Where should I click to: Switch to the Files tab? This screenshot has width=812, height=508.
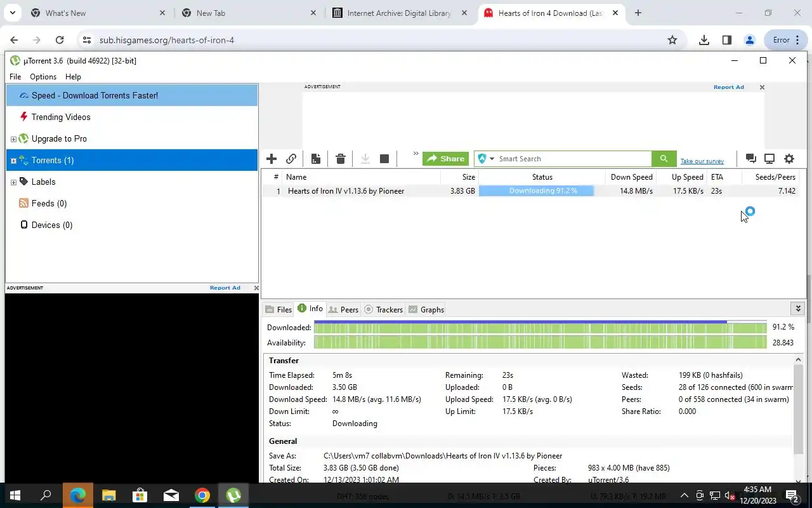pyautogui.click(x=278, y=309)
